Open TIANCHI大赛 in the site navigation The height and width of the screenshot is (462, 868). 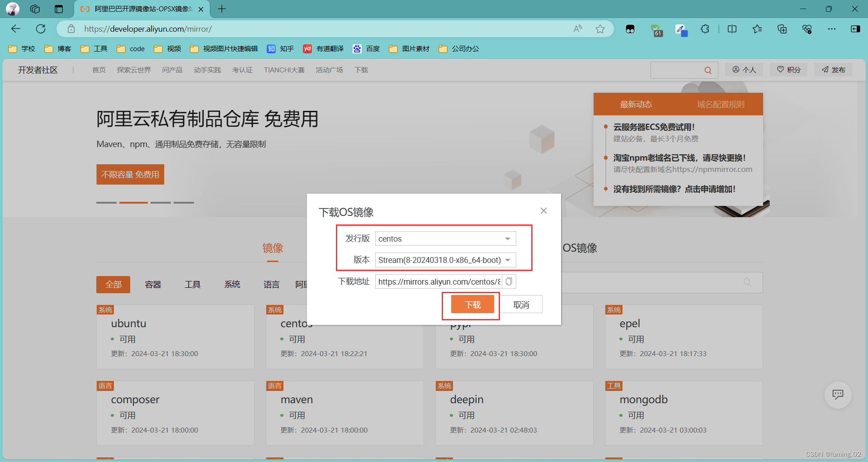(284, 70)
